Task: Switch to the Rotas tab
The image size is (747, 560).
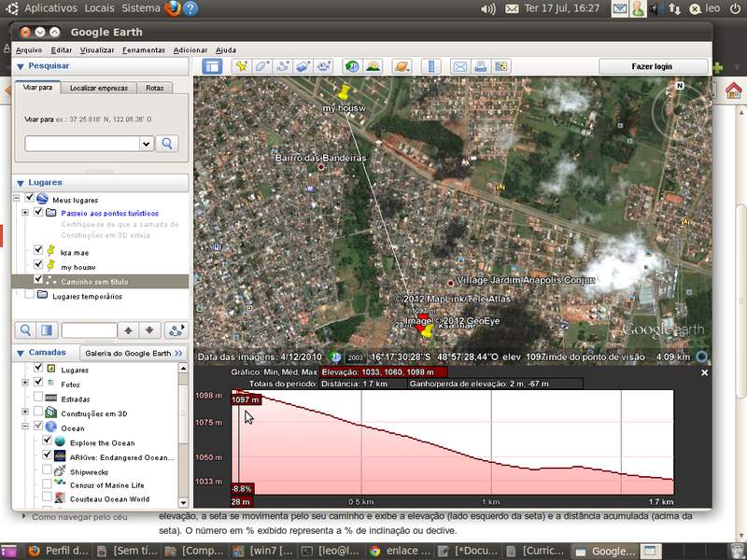Action: (154, 88)
